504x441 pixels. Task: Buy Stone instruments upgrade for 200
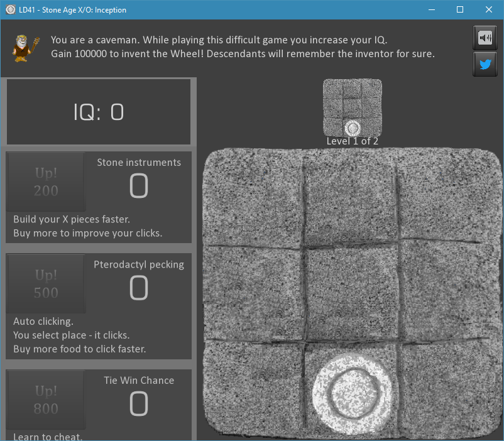tap(46, 182)
